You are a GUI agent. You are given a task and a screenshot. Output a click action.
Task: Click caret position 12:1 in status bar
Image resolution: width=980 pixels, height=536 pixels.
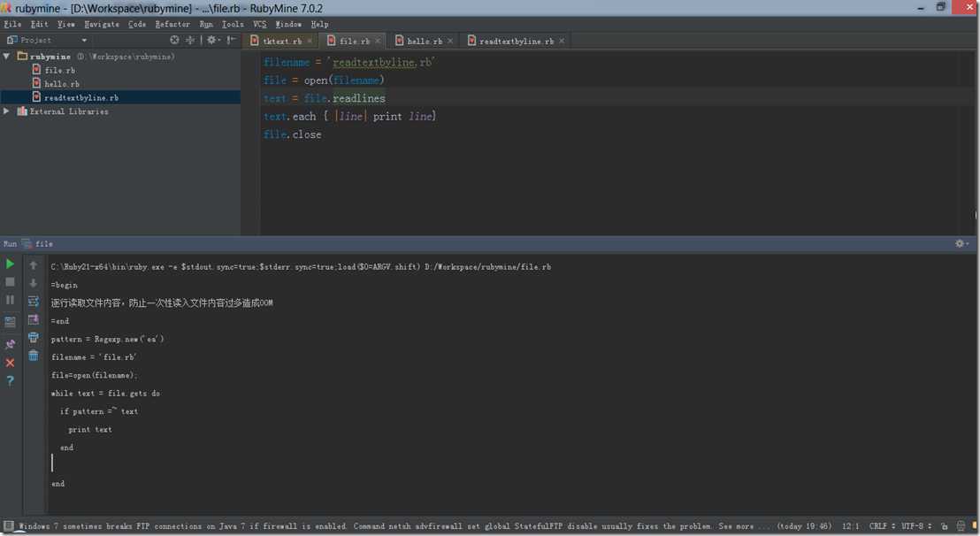[851, 526]
